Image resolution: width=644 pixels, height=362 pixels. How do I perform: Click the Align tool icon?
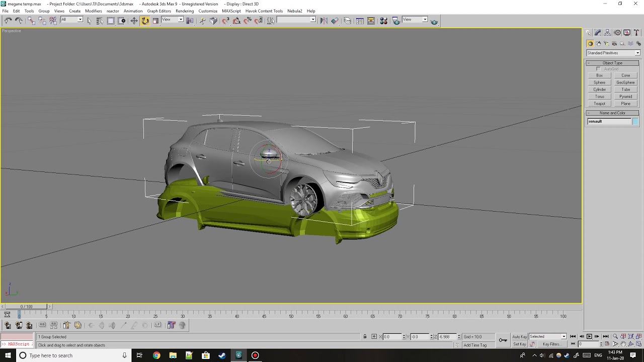point(335,21)
